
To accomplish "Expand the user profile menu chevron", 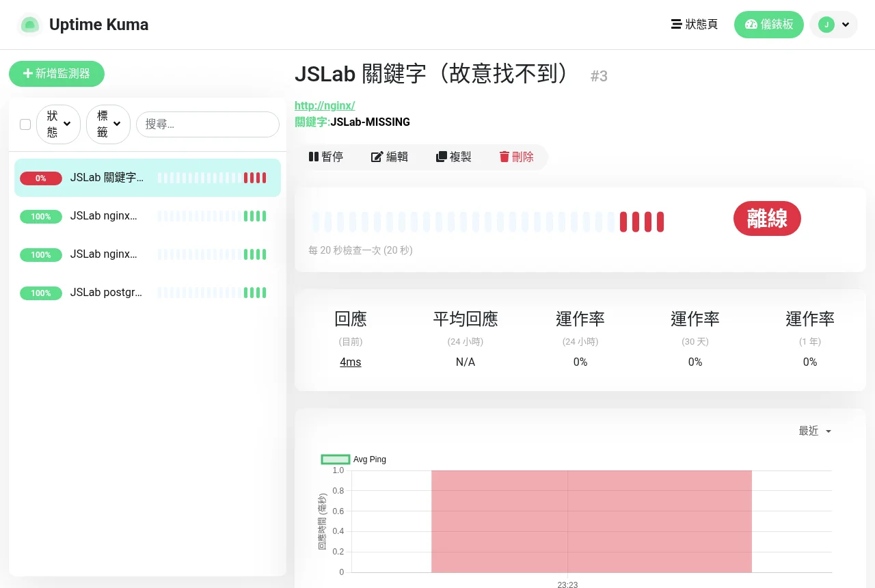I will click(x=846, y=25).
